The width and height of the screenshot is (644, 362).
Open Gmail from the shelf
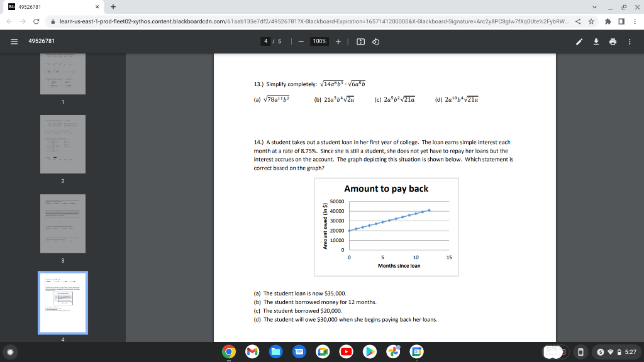click(252, 352)
